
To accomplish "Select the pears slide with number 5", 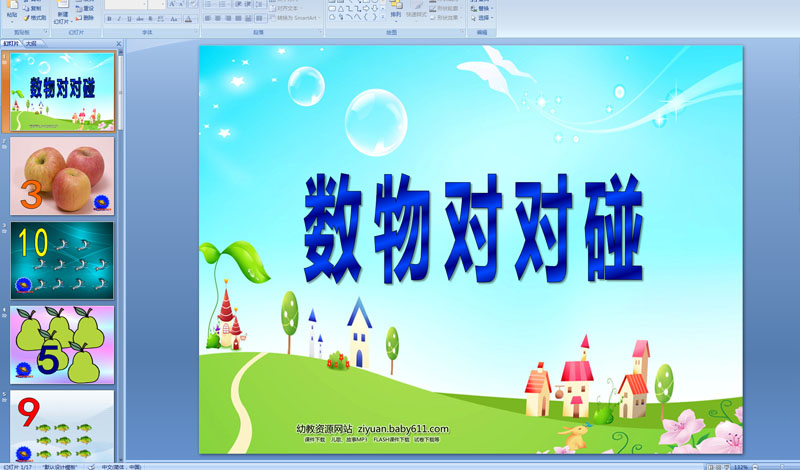I will point(62,344).
